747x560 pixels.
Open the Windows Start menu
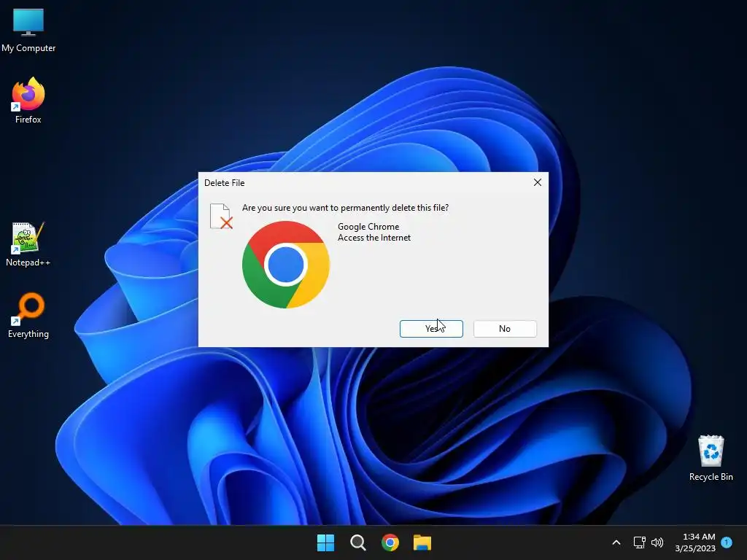pos(326,542)
